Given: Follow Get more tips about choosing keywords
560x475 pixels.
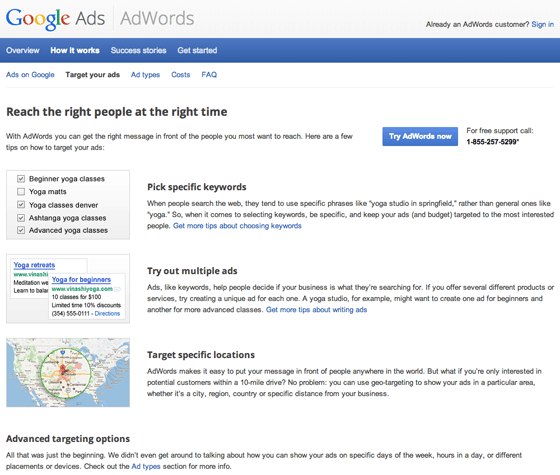Looking at the screenshot, I should click(237, 226).
